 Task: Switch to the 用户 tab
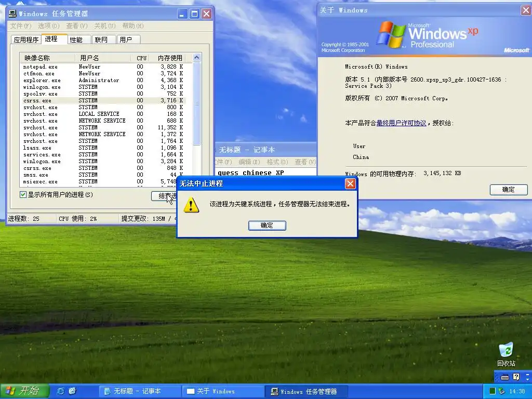(129, 39)
